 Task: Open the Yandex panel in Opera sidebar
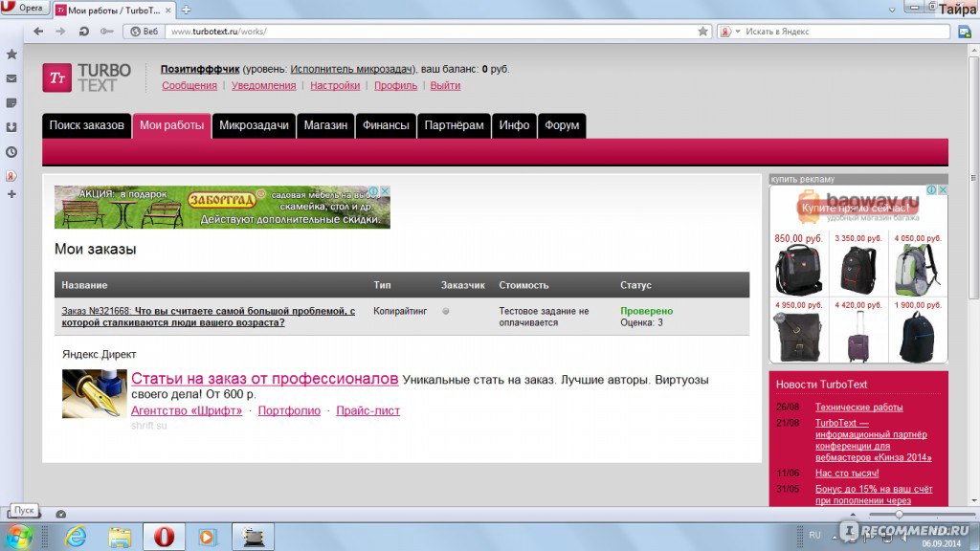(x=11, y=176)
